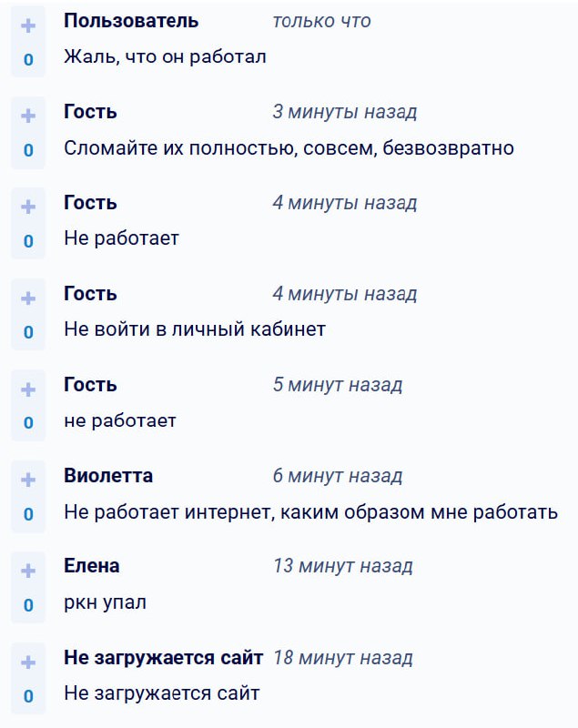
Task: Click the vote score on Виолетта's comment
Action: point(28,514)
